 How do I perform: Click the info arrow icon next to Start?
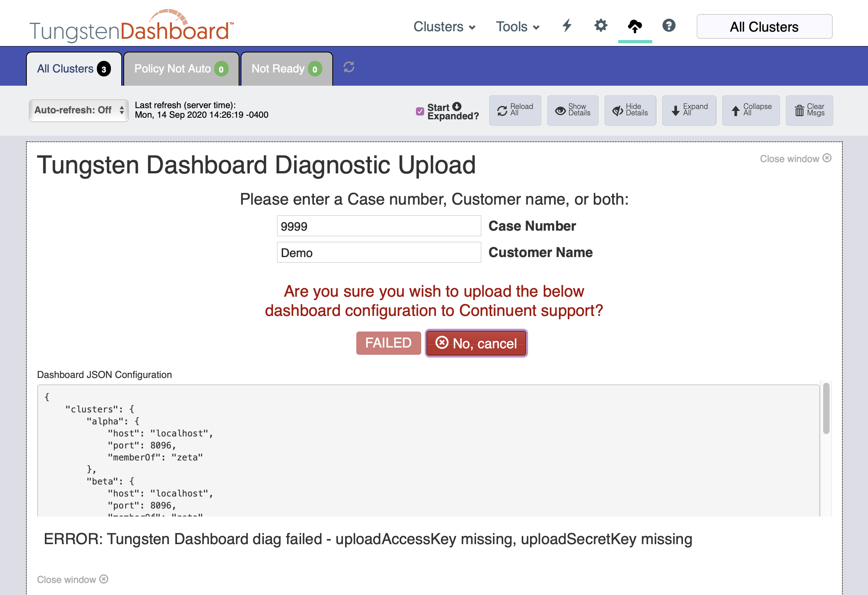coord(457,107)
